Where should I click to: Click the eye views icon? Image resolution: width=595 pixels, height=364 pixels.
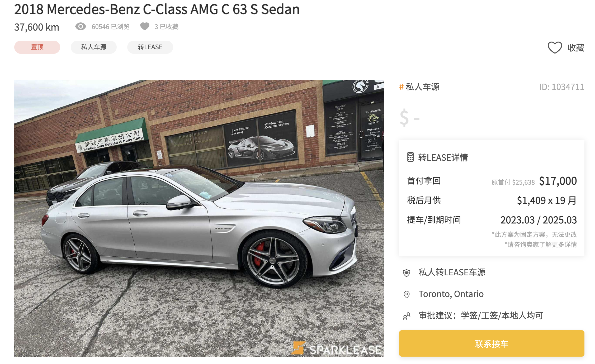pyautogui.click(x=81, y=26)
